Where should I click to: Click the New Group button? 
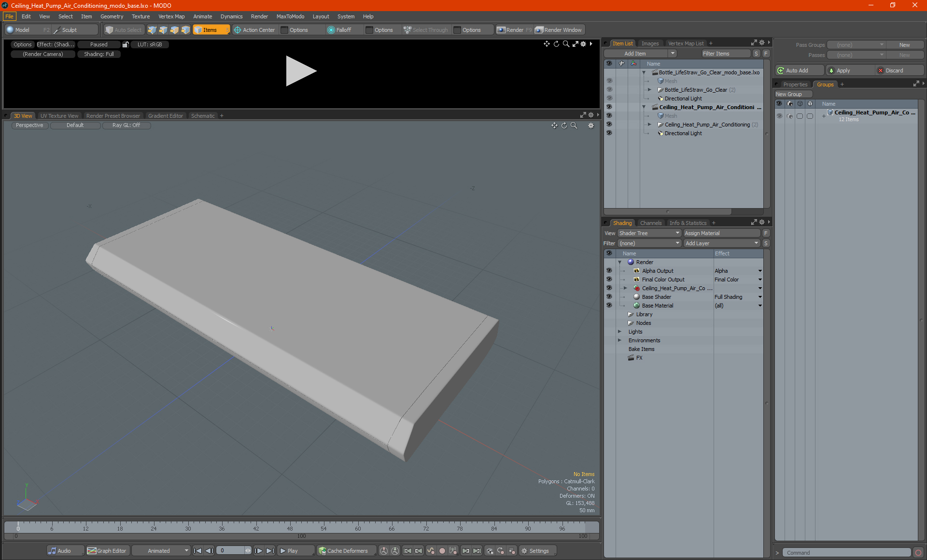coord(793,94)
